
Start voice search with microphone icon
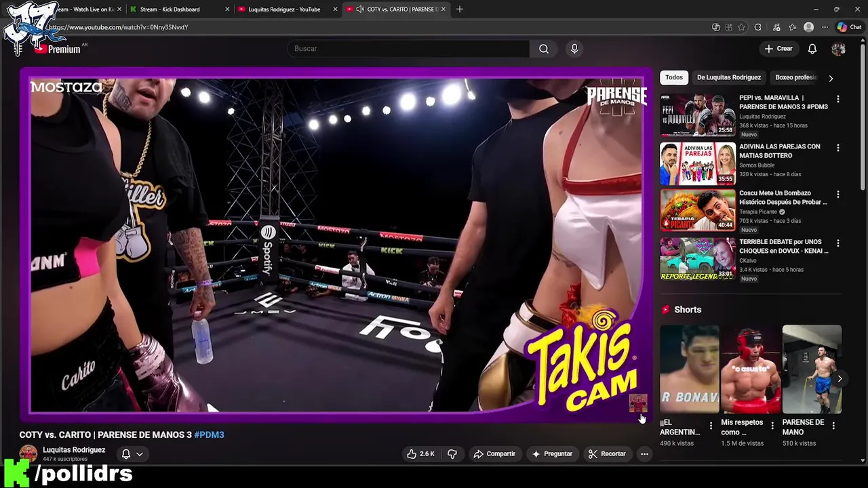pos(574,49)
